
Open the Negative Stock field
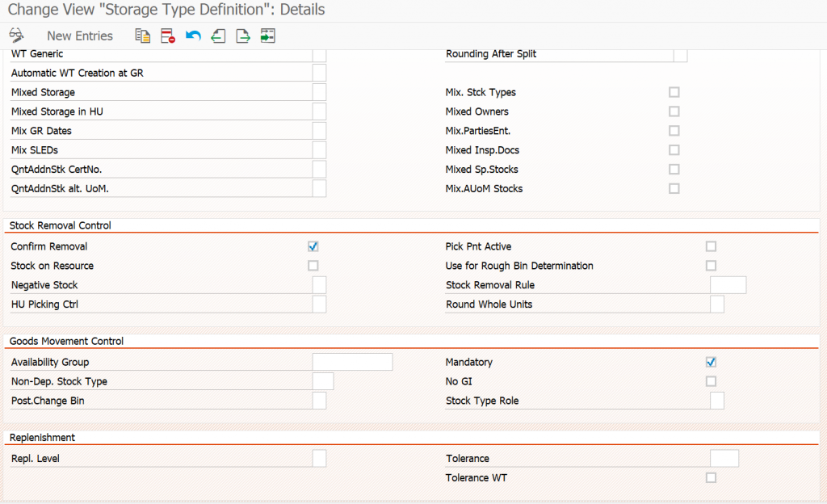(319, 284)
